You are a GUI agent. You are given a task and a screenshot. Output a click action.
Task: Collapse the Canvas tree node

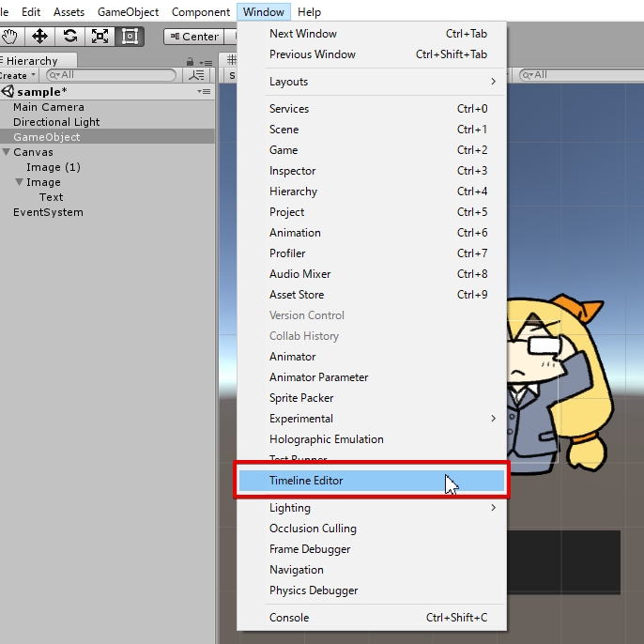click(x=7, y=151)
